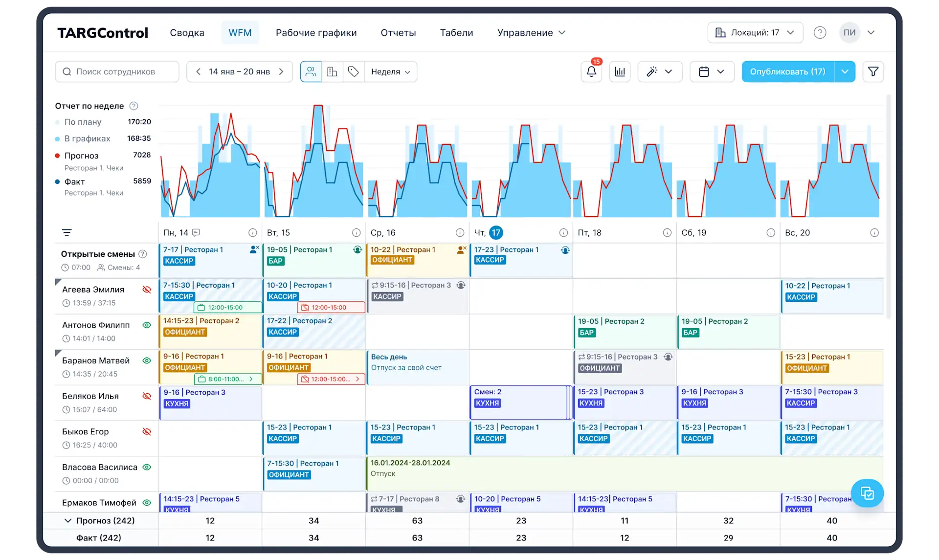Toggle visibility for Агеева Эмилия

(x=147, y=290)
